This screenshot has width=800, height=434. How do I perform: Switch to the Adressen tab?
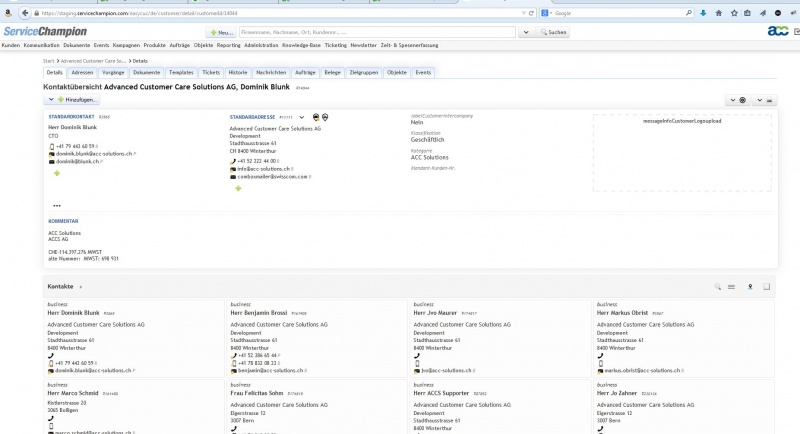[x=82, y=72]
